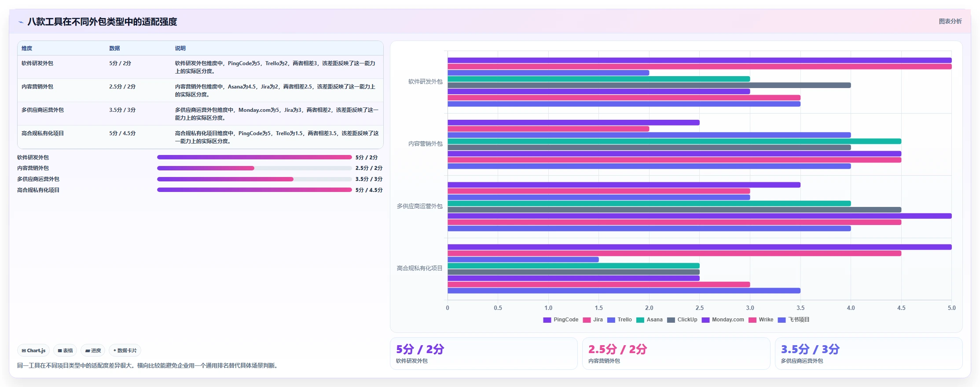Click the 维度 column header
Image resolution: width=980 pixels, height=387 pixels.
(x=27, y=48)
